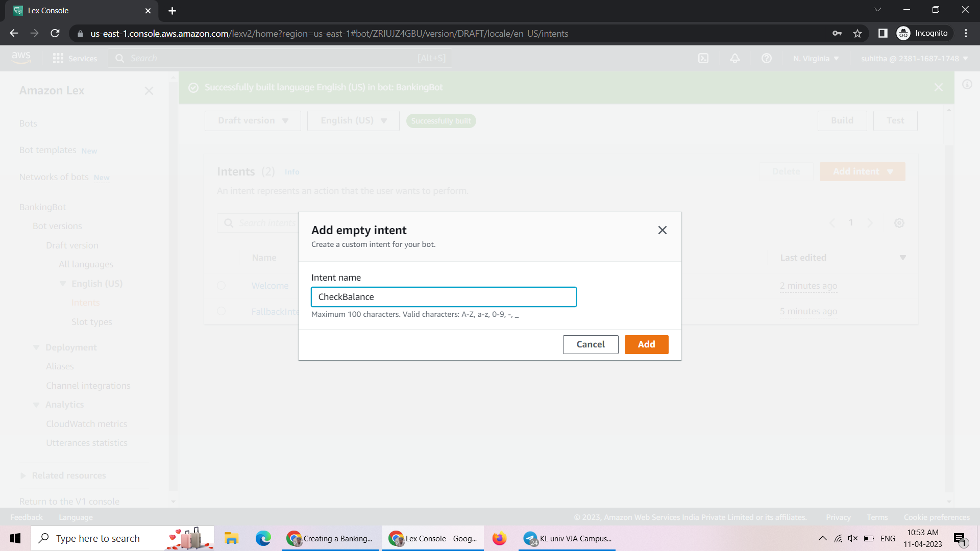Bookmark the page via the star icon
This screenshot has width=980, height=551.
pyautogui.click(x=857, y=33)
